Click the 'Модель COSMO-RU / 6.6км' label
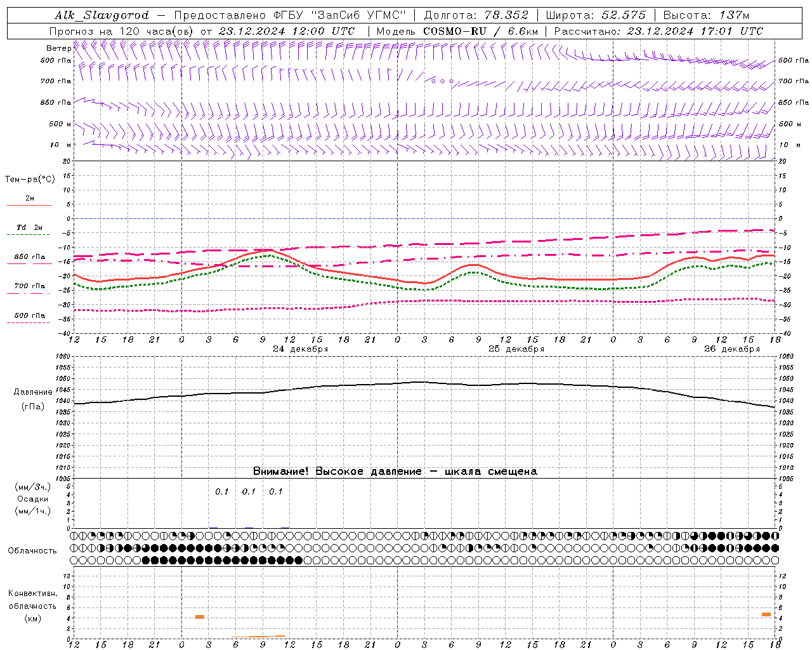Screen dimensions: 812x650 457,31
